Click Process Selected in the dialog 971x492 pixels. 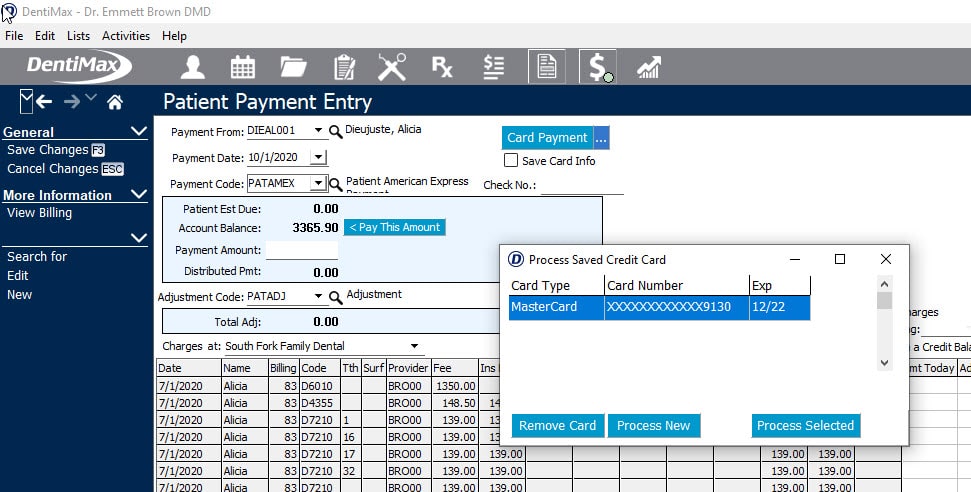(806, 426)
